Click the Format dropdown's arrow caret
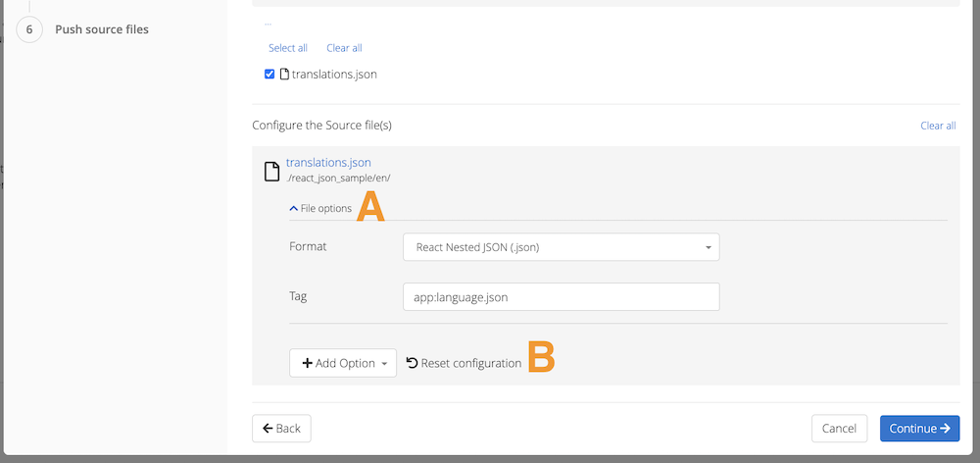Screen dimensions: 980x463 click(708, 247)
